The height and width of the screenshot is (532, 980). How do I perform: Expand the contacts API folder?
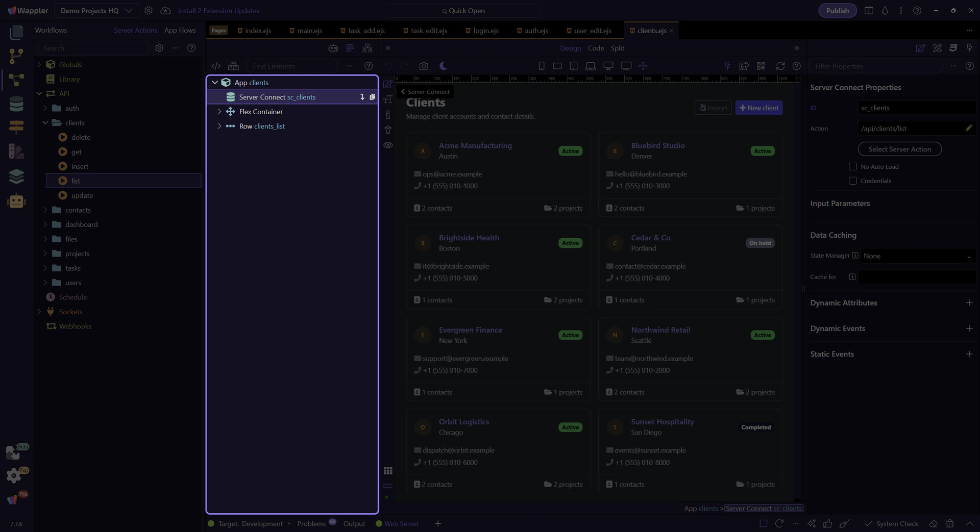pyautogui.click(x=45, y=210)
